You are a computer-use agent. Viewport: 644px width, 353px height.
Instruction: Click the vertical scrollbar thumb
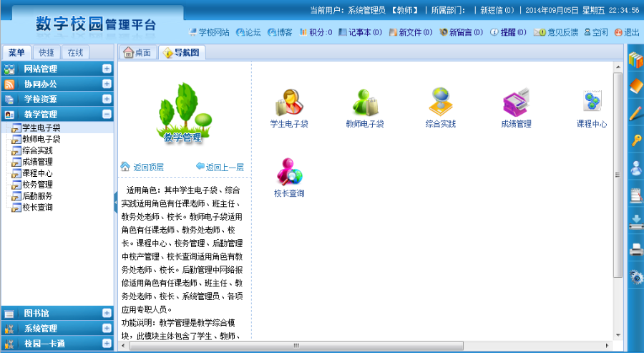(618, 175)
